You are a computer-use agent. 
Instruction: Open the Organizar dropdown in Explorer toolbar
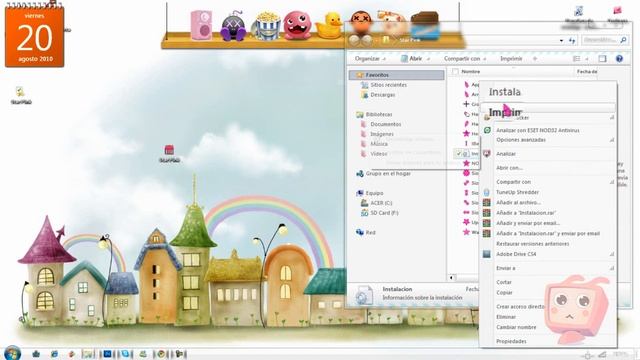click(370, 59)
